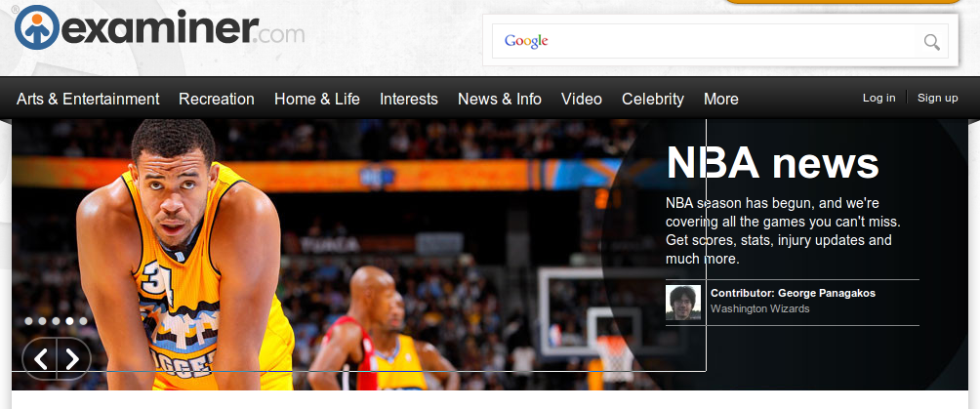Click contributor George Panagakos name

[826, 293]
